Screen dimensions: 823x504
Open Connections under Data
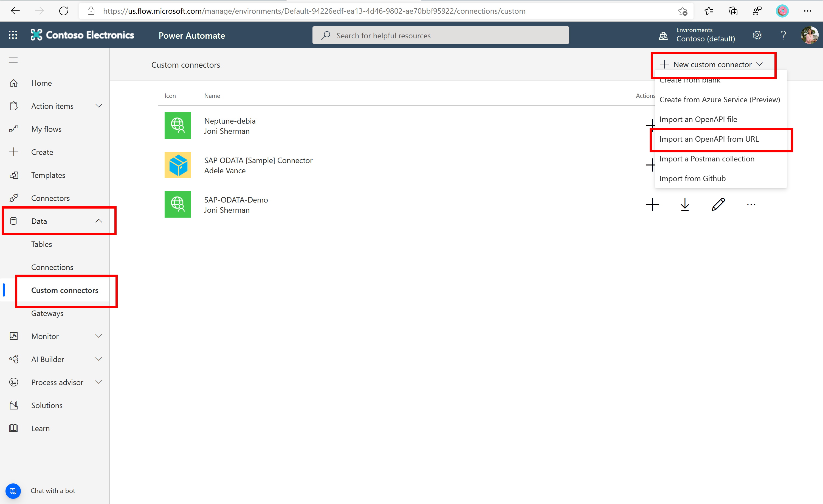(x=52, y=267)
